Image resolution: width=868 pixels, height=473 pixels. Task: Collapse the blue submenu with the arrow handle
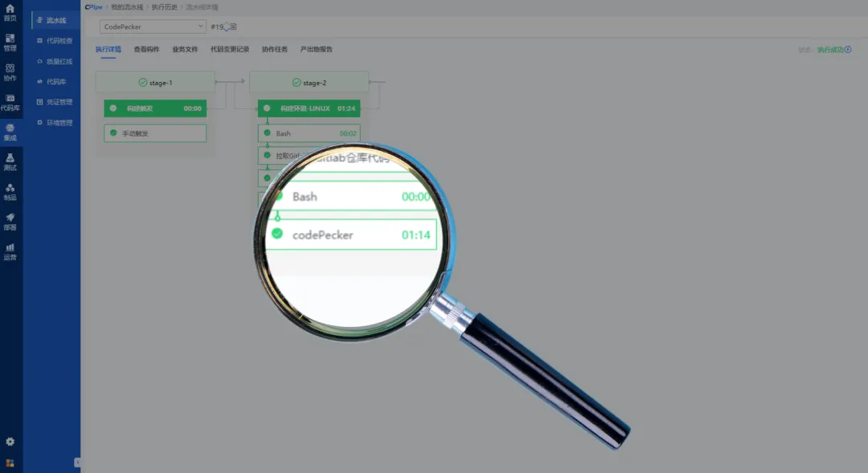(x=77, y=463)
